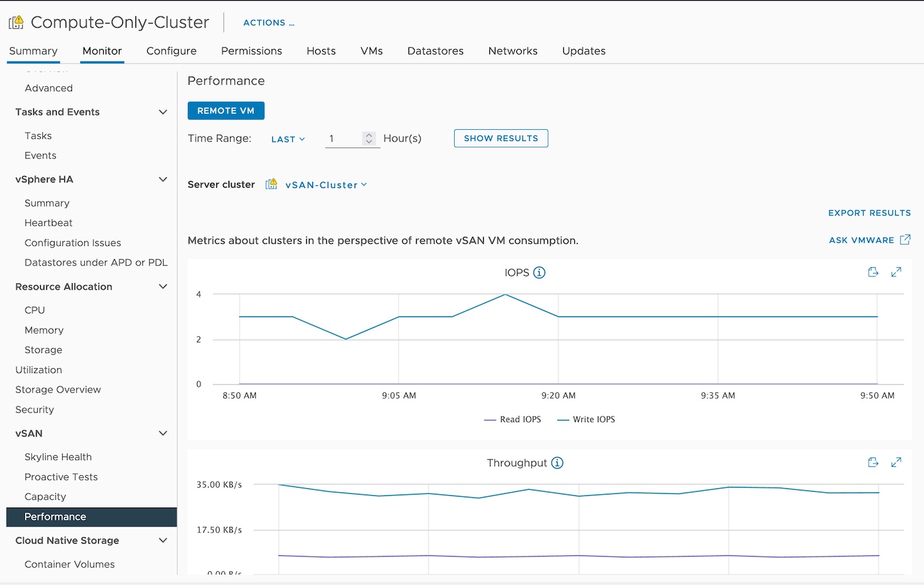The image size is (924, 585).
Task: Open the LAST time range dropdown
Action: [x=288, y=139]
